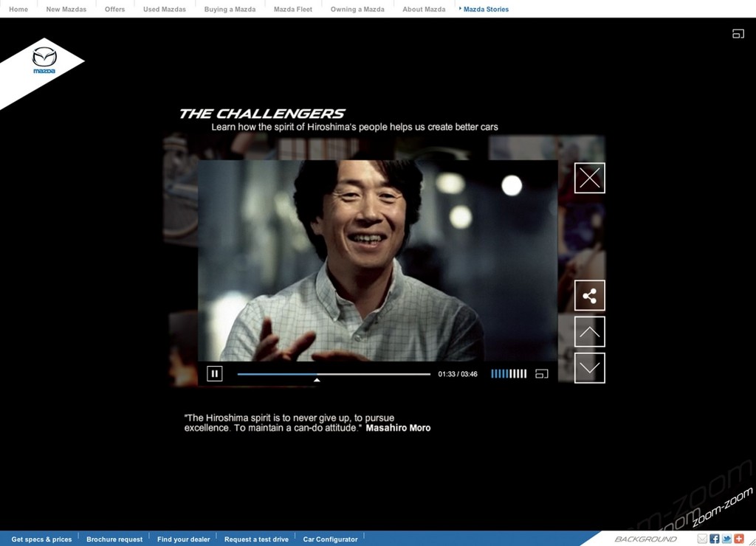Click the BACKGROUND button in footer
Image resolution: width=756 pixels, height=546 pixels.
645,539
